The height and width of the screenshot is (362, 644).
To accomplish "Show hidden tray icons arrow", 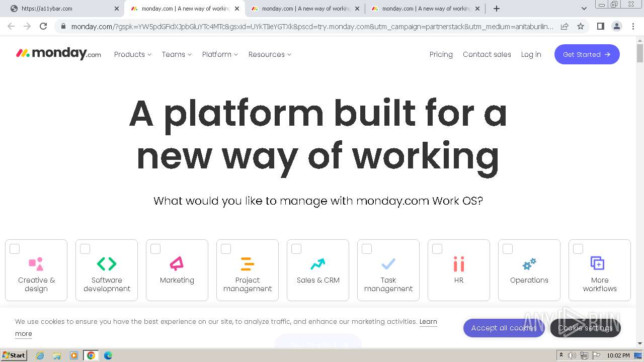I will [x=561, y=355].
